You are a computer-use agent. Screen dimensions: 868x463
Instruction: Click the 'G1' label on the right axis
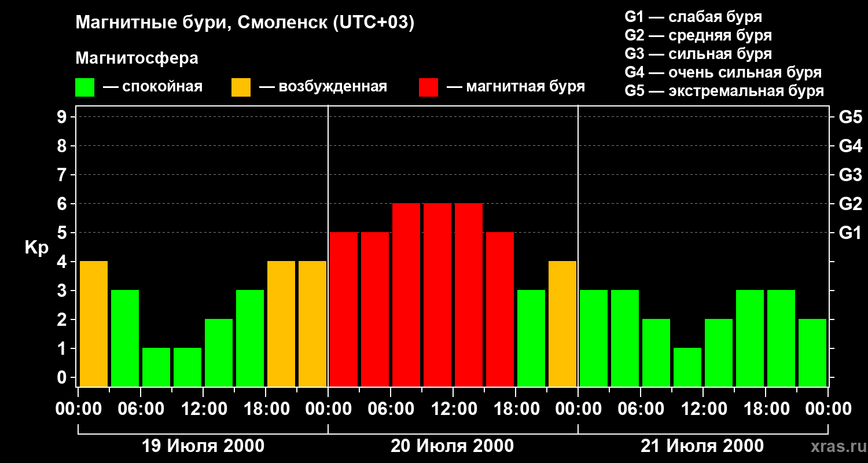(850, 233)
